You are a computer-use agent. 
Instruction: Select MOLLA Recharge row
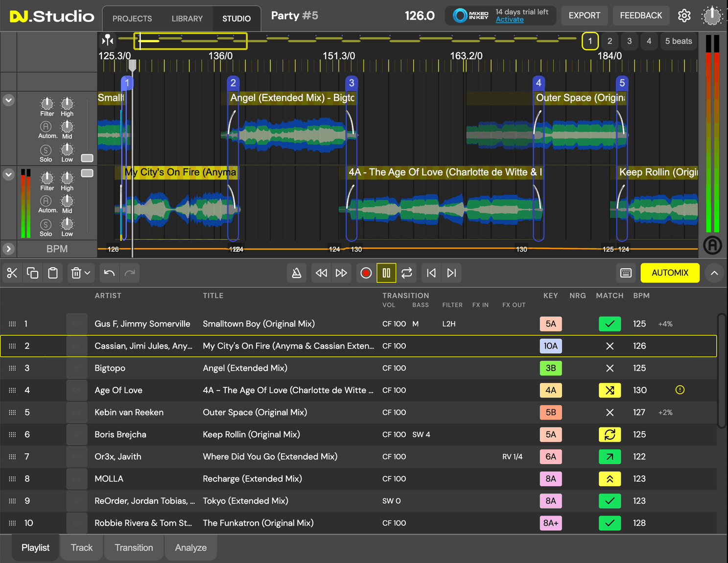point(358,479)
